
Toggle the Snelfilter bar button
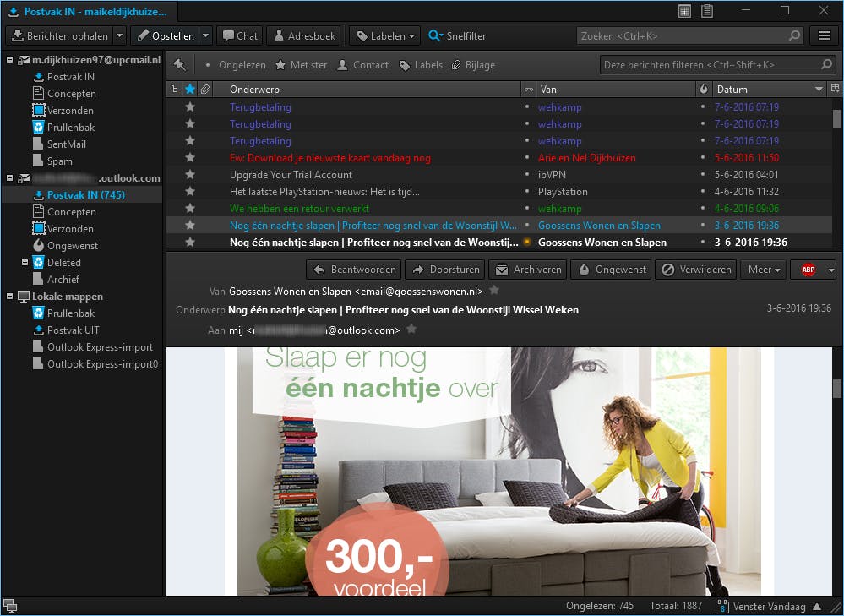pos(457,35)
